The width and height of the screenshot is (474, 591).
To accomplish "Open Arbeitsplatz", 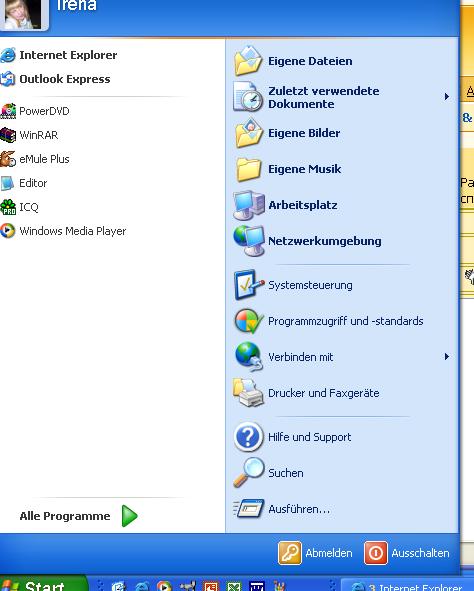I will coord(286,205).
